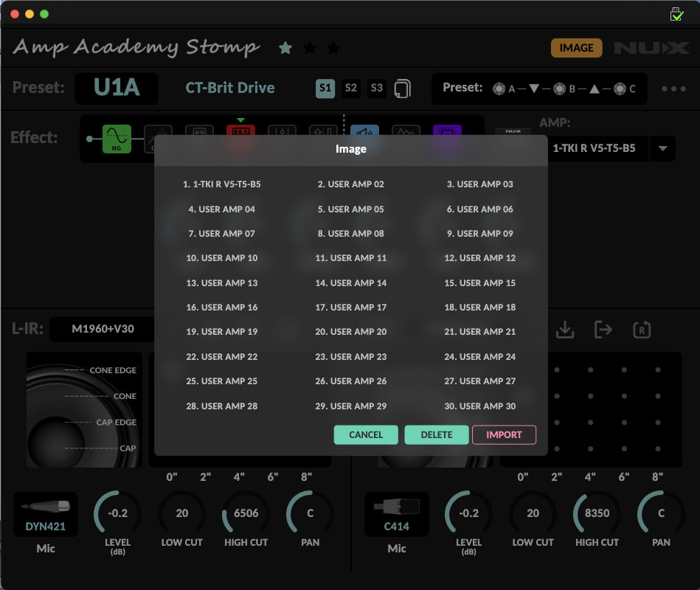The image size is (700, 590).
Task: Click the NUX logo
Action: 651,48
